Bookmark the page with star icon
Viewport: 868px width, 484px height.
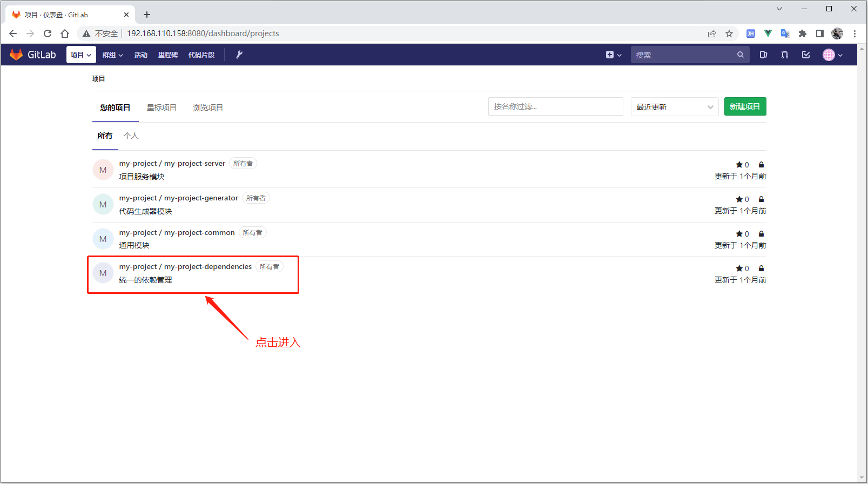729,33
